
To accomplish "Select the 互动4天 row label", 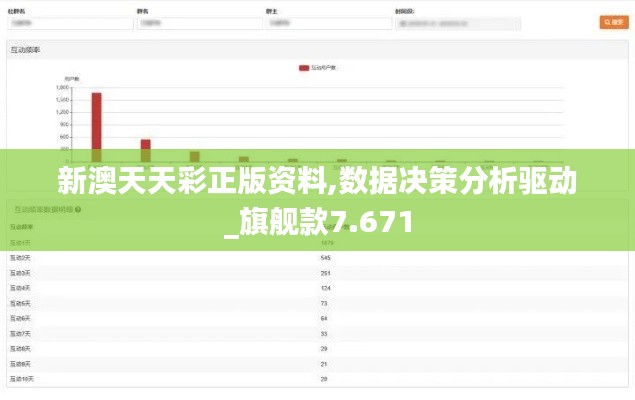I will tap(20, 288).
